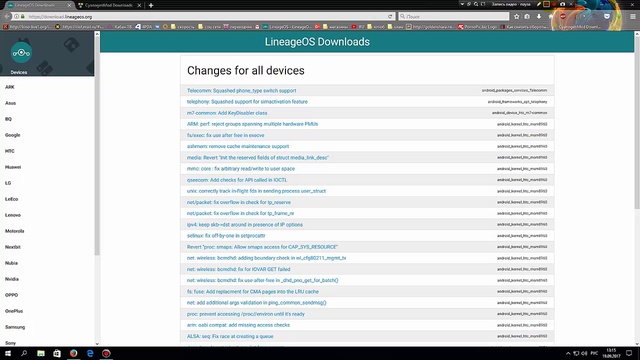This screenshot has height=360, width=640.
Task: Click the 'android_device_htc_m7-common' repository label
Action: 520,113
